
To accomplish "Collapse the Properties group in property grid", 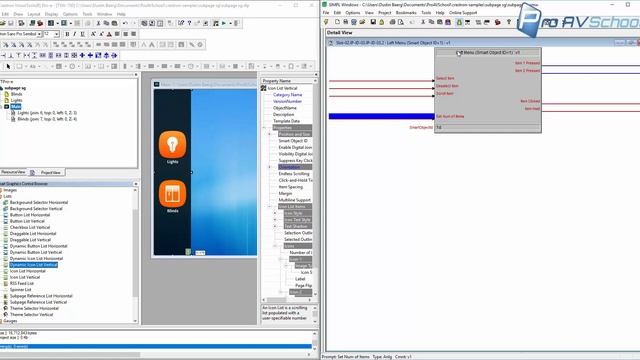I will click(264, 128).
